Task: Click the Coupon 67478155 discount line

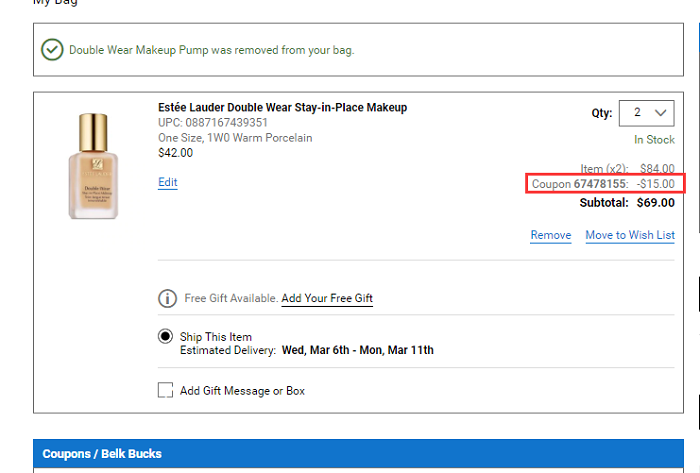Action: [603, 184]
